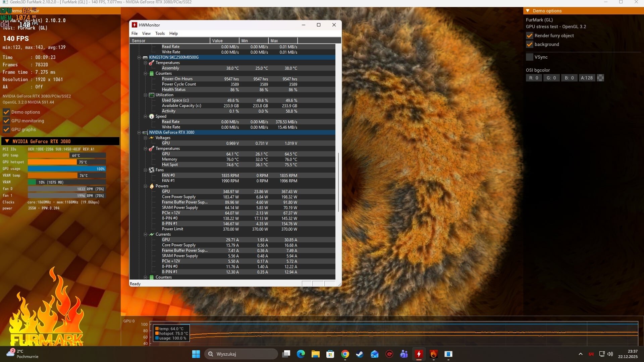Open the Tools menu in HWMonitor

(x=160, y=34)
